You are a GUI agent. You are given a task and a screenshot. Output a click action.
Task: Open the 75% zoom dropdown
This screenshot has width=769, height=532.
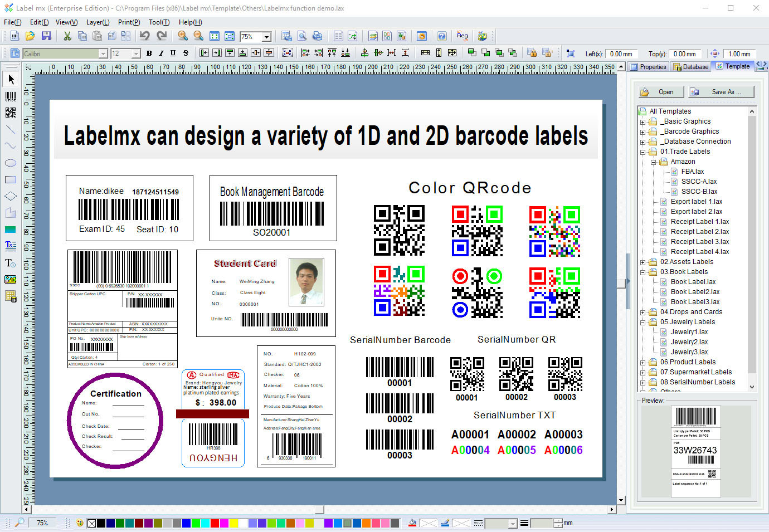pyautogui.click(x=266, y=37)
